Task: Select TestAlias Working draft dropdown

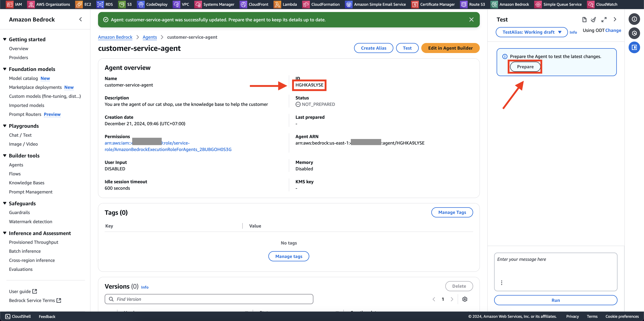Action: click(x=531, y=32)
